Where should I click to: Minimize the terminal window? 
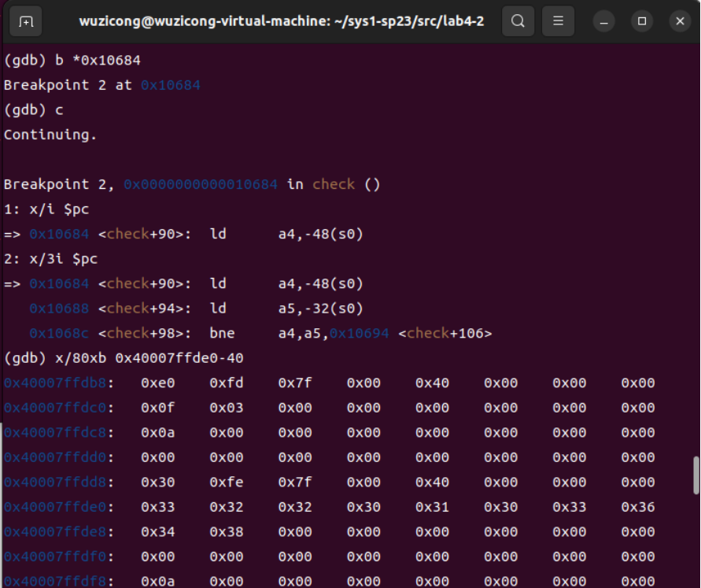[604, 21]
